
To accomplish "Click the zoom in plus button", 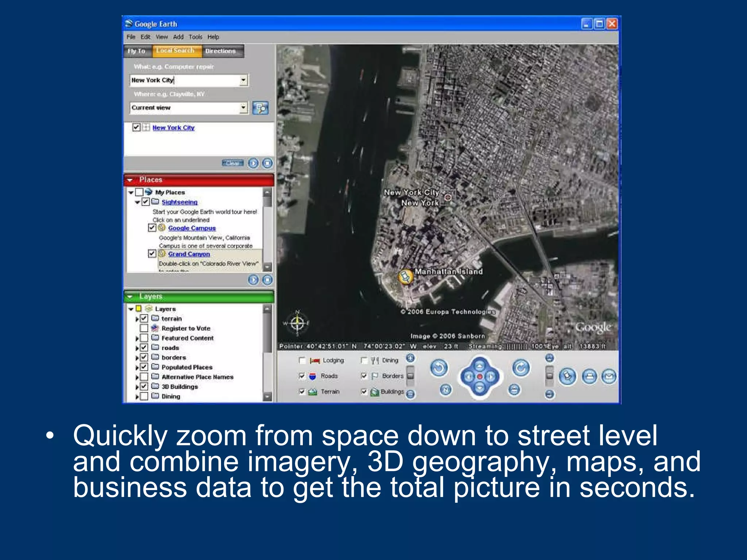I will 410,358.
